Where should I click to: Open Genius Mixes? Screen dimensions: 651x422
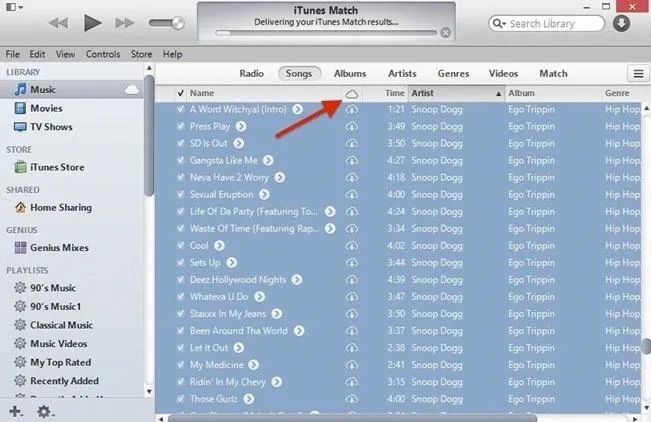click(59, 248)
